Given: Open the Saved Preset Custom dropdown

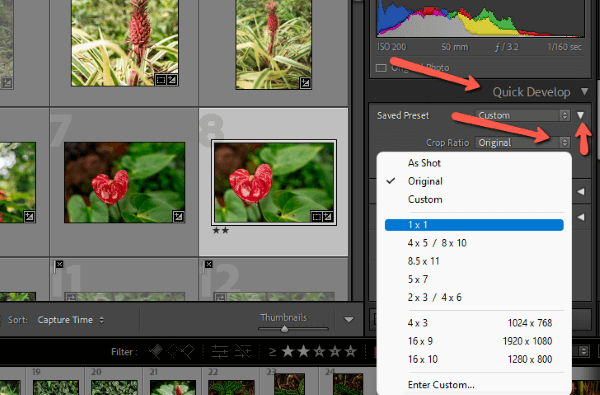Looking at the screenshot, I should tap(522, 115).
